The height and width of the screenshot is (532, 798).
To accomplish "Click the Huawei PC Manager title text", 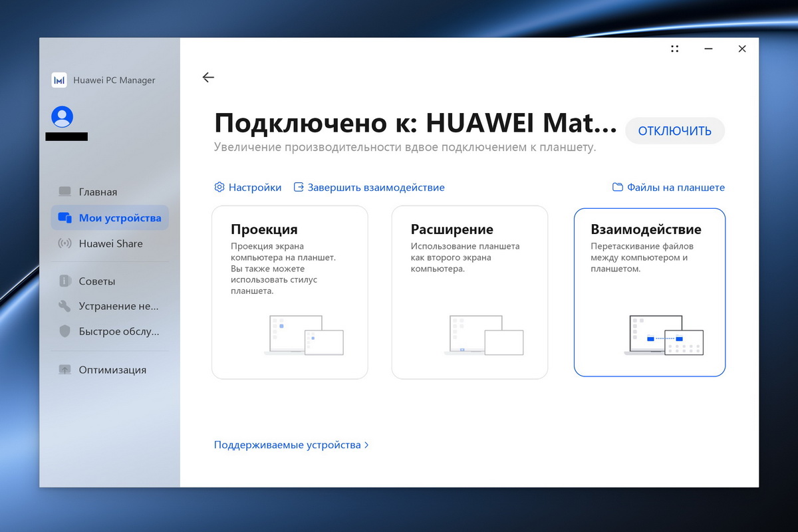I will point(114,80).
